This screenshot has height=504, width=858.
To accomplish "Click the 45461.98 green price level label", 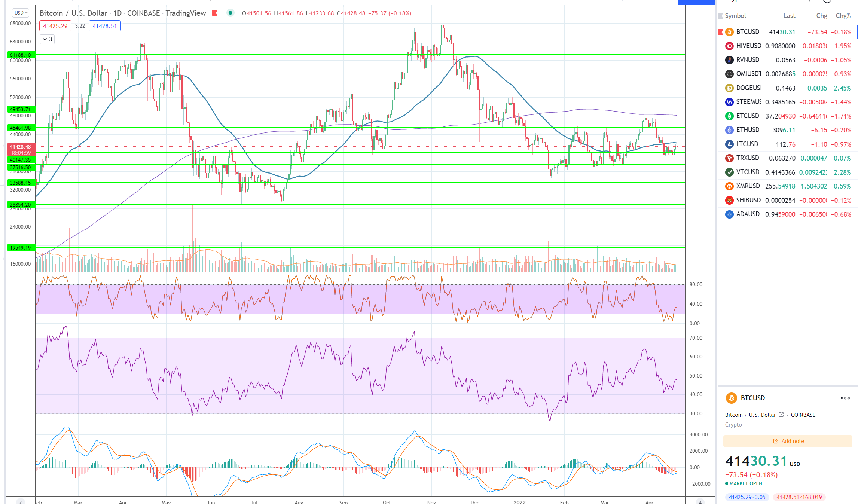I will 21,128.
